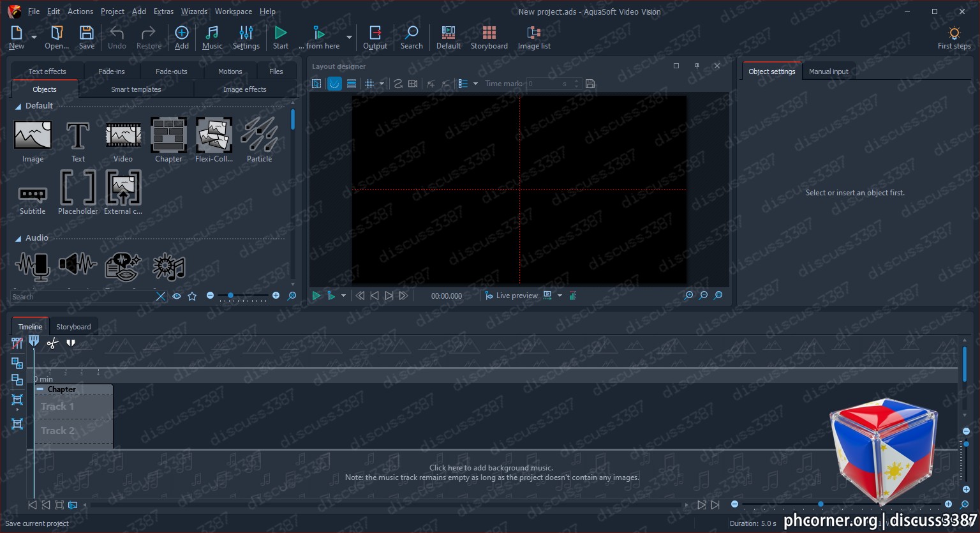Clear the toolbox search with X
Screen dimensions: 980x533
161,296
